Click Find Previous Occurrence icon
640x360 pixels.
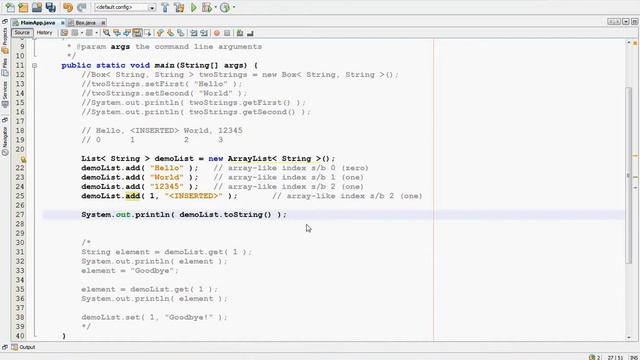117,33
